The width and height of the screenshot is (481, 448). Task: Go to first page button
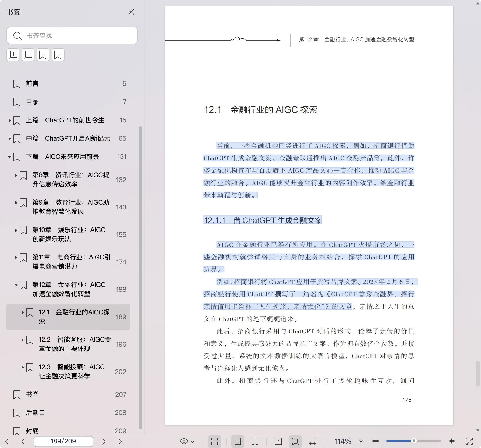6,441
